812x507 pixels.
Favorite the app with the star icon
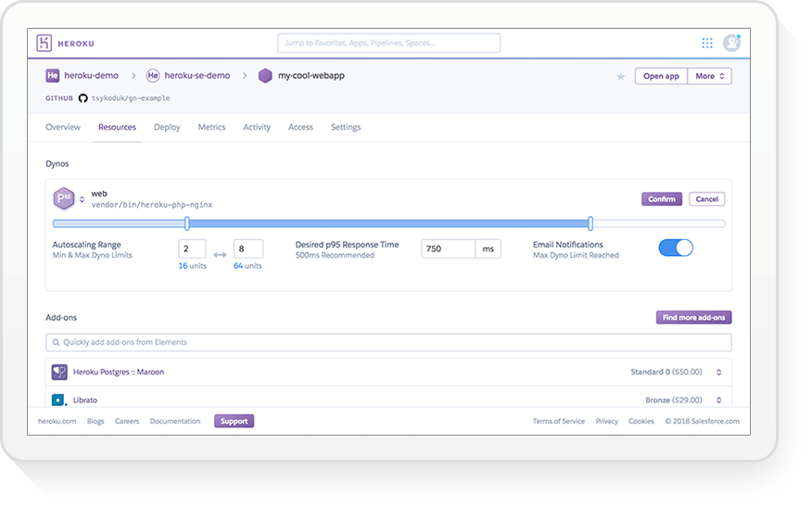point(620,77)
